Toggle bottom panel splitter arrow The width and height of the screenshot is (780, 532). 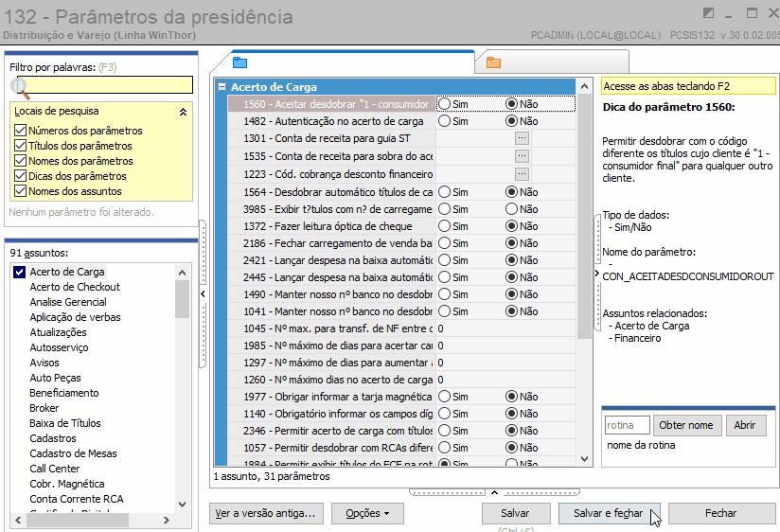(x=494, y=492)
